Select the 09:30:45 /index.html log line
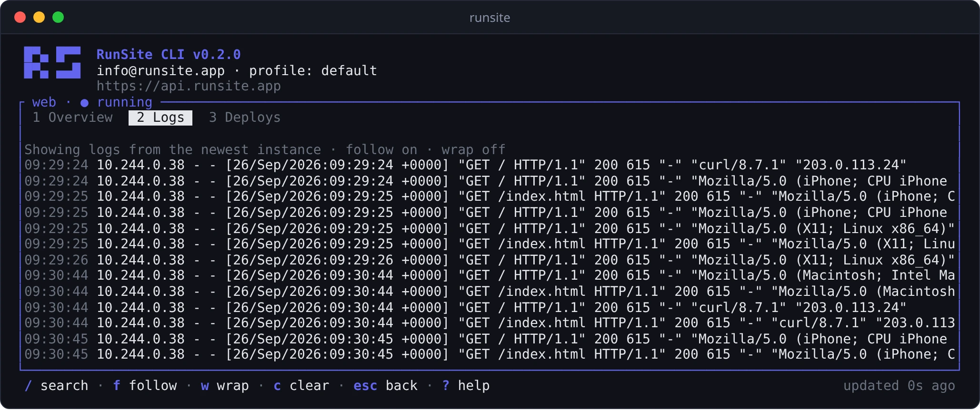The image size is (980, 410). click(490, 354)
